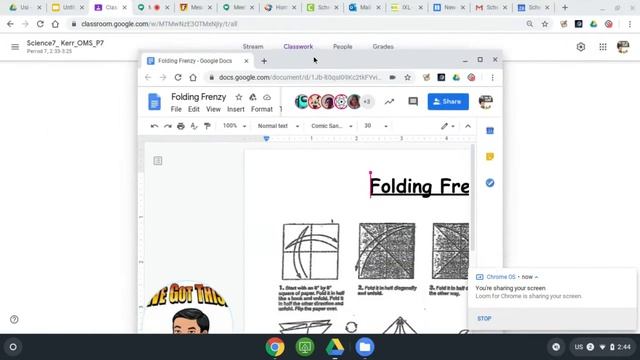Screen dimensions: 640x360
Task: Open the Google apps grid in Classroom
Action: tap(603, 47)
